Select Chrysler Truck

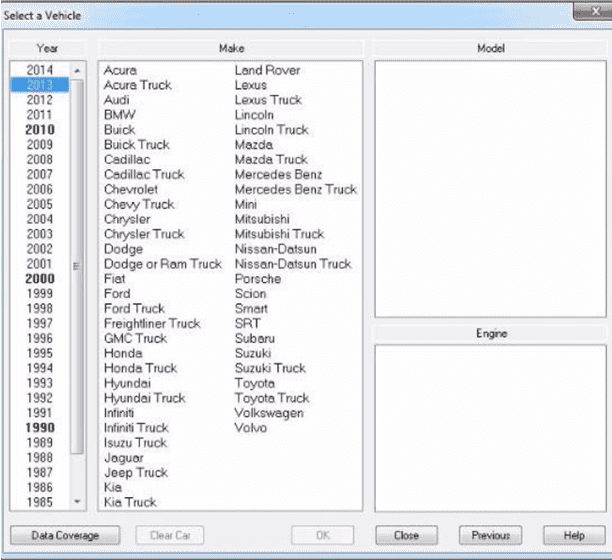point(144,234)
